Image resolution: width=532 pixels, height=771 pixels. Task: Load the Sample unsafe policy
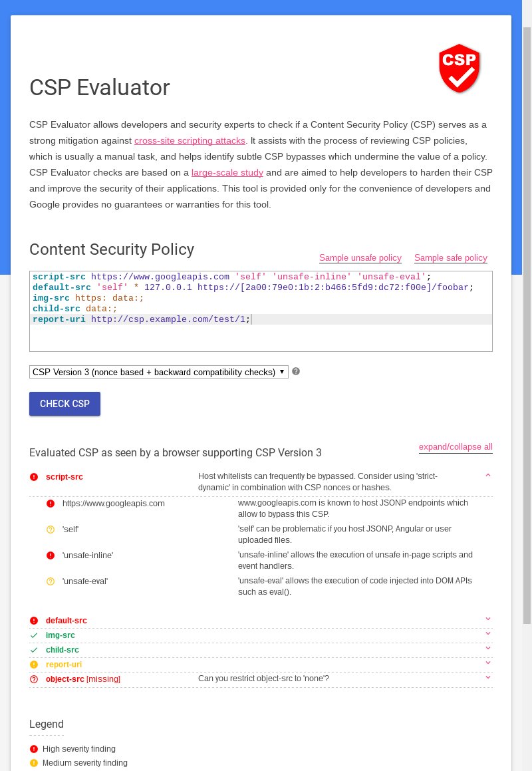pyautogui.click(x=360, y=257)
